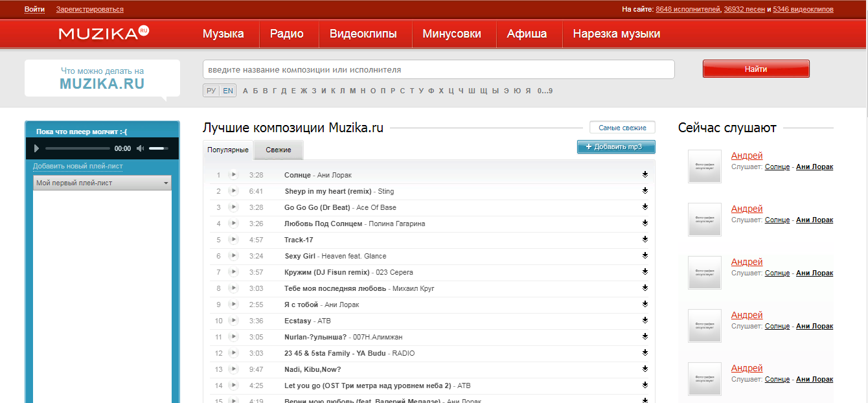Play the Go Go Go track

point(234,207)
